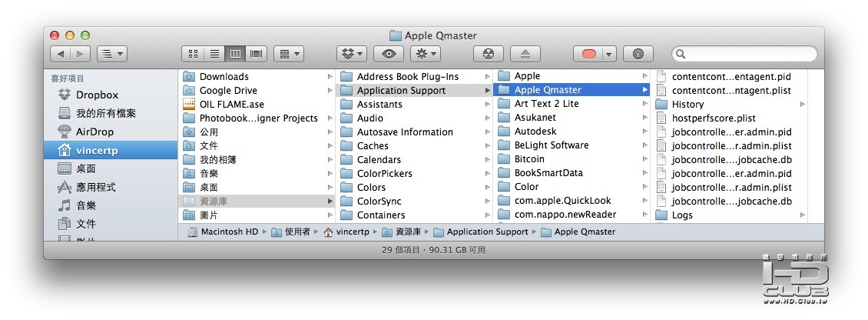Select Address Book Plug-Ins folder
Viewport: 868px width, 320px height.
pos(414,76)
